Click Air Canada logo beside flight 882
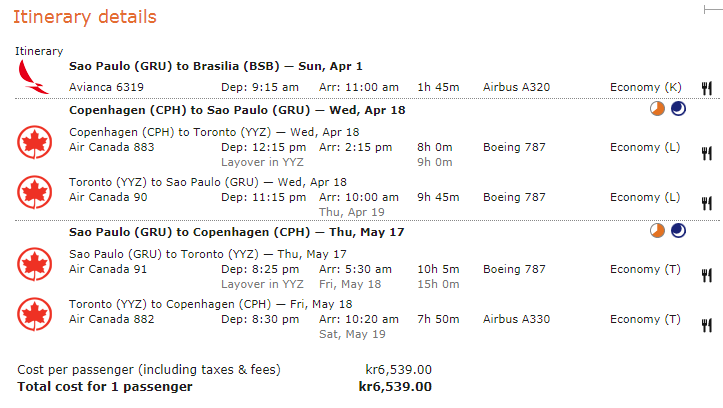The height and width of the screenshot is (408, 723). point(35,314)
